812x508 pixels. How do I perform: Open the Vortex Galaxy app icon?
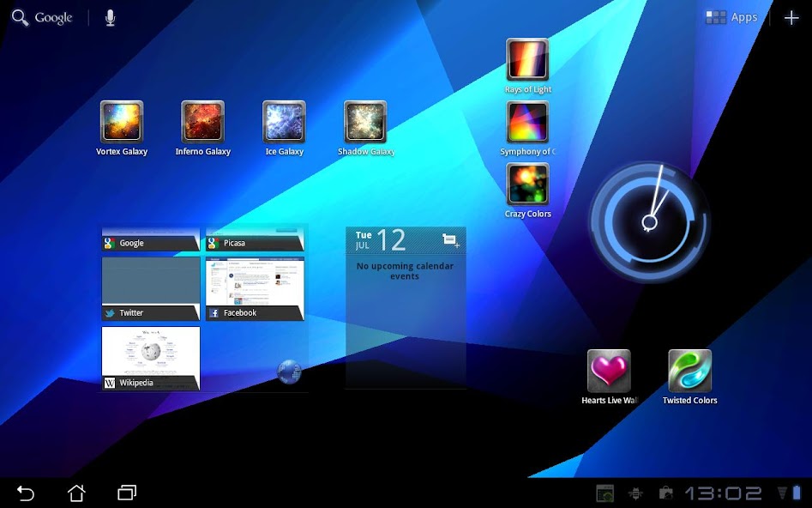pyautogui.click(x=122, y=122)
